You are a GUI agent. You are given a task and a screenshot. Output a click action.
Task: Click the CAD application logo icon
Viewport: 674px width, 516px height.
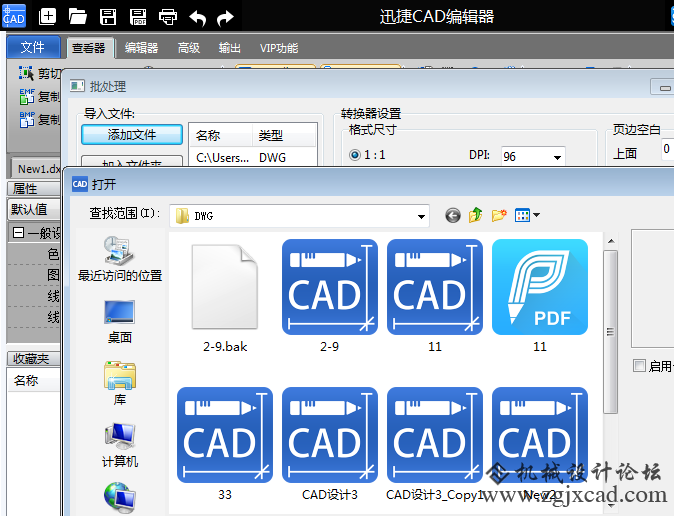click(x=14, y=15)
